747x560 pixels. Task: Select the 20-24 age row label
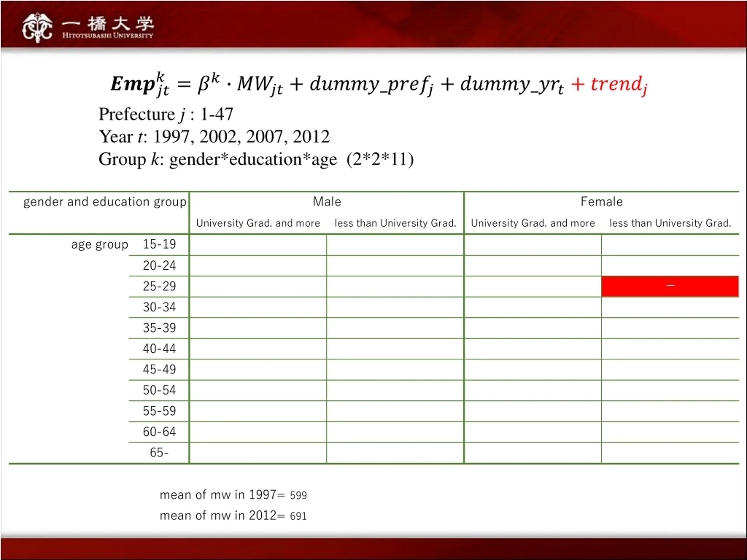159,266
